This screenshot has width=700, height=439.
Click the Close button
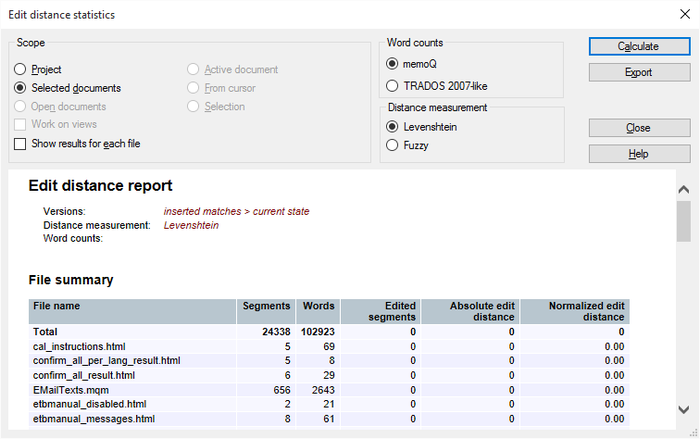point(638,128)
